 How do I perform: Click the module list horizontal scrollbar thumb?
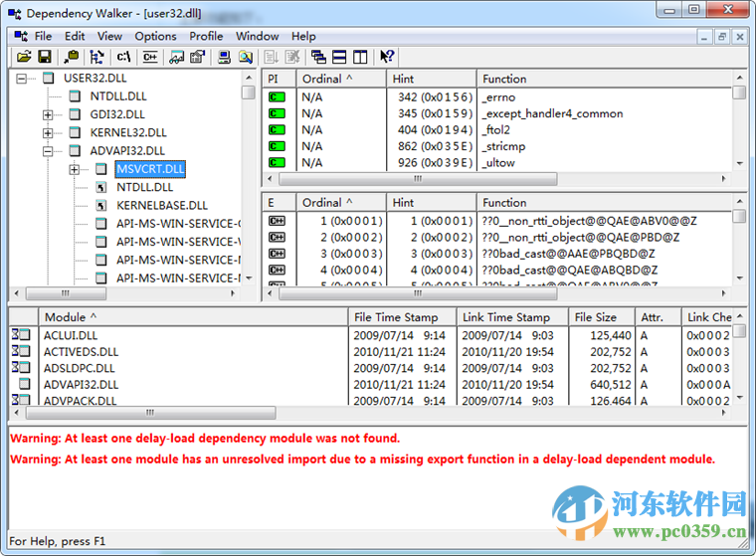tap(150, 413)
